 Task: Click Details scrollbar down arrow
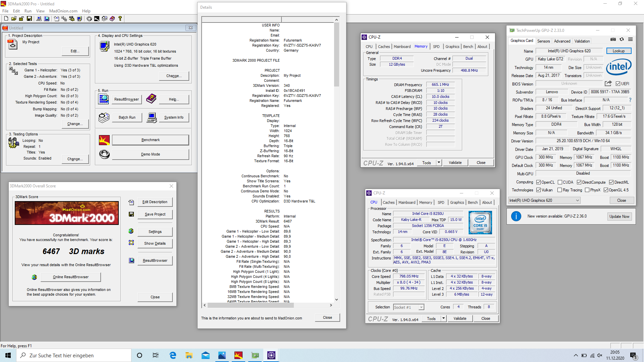336,300
